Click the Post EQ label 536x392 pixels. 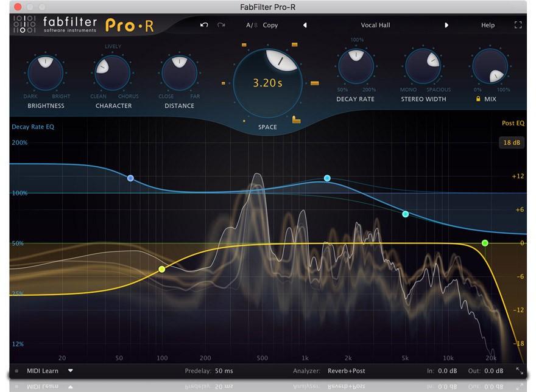point(513,123)
